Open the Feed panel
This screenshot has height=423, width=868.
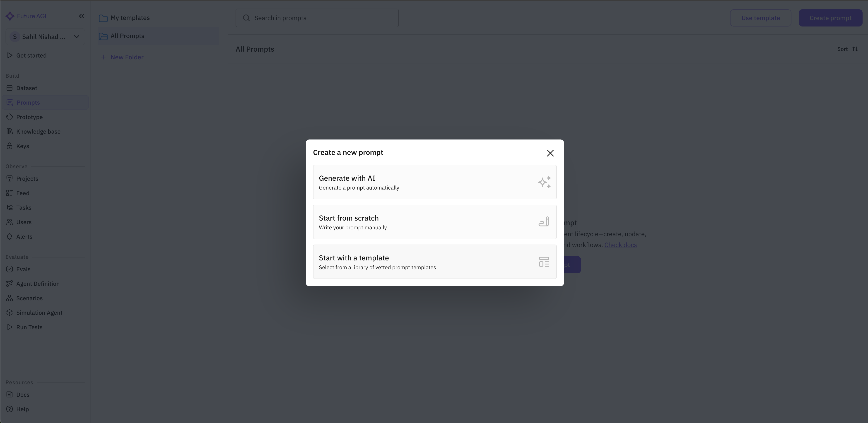22,193
